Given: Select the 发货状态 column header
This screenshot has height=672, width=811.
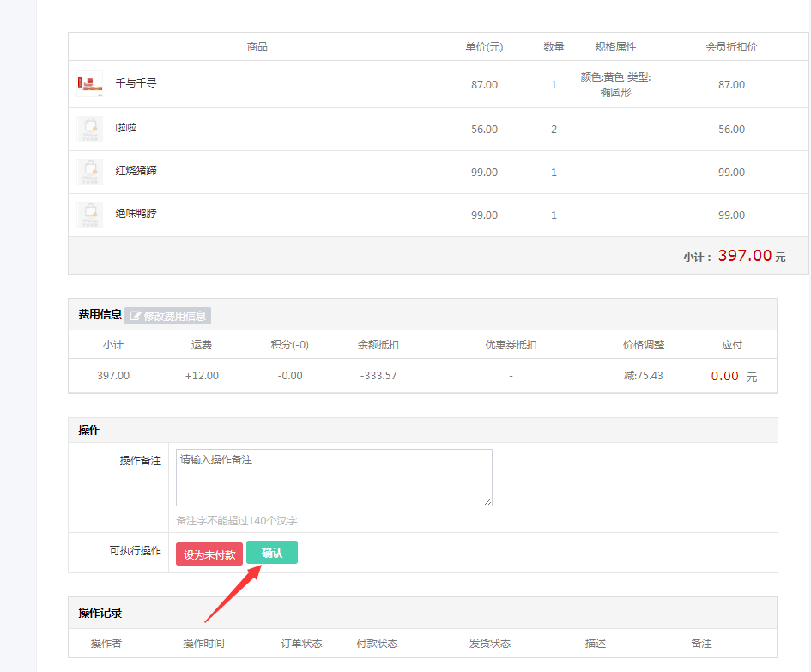Looking at the screenshot, I should coord(489,644).
